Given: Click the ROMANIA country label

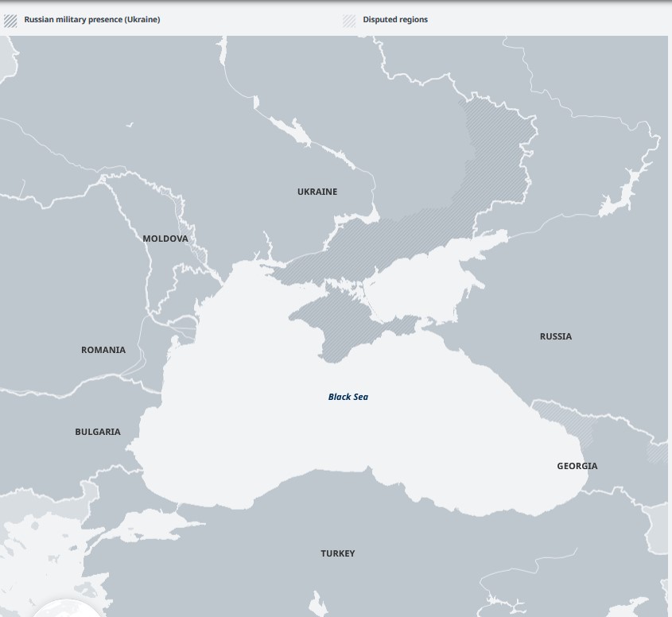Looking at the screenshot, I should pyautogui.click(x=103, y=350).
